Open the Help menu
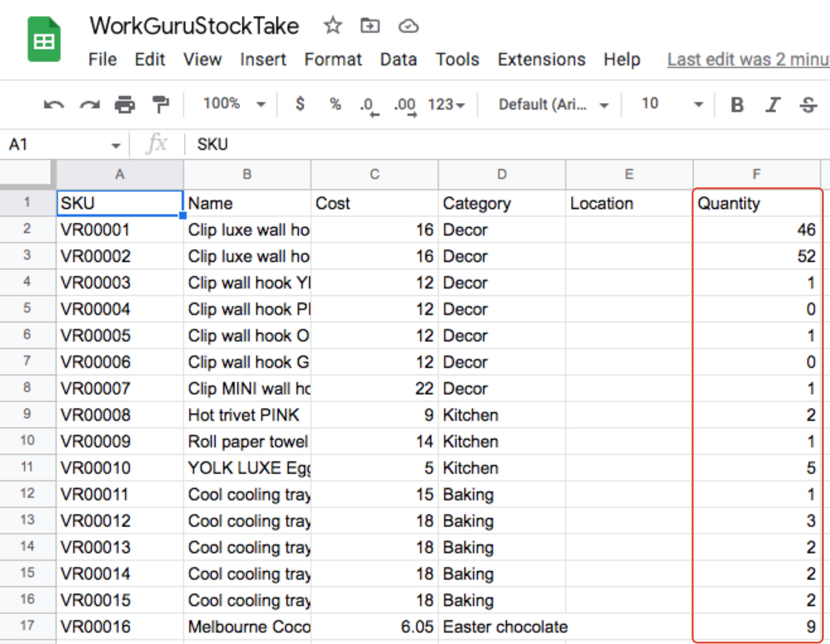Viewport: 830px width, 644px height. 622,59
